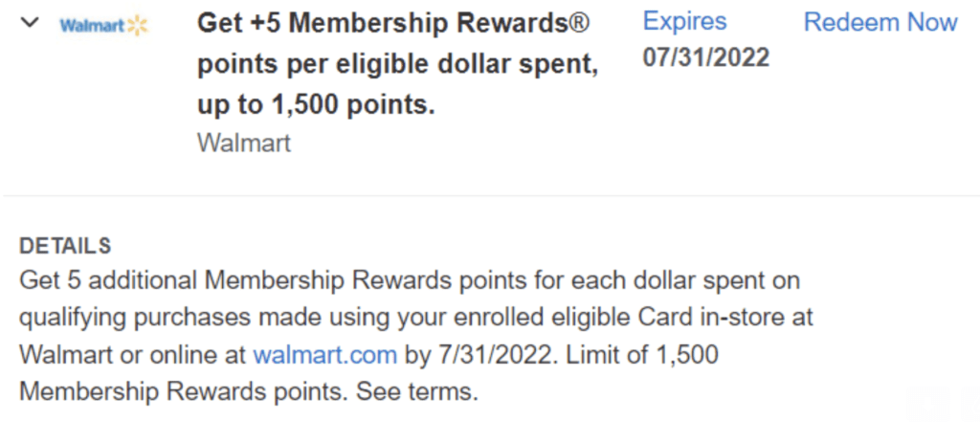This screenshot has width=980, height=443.
Task: Click the Walmart logo image
Action: click(x=103, y=26)
